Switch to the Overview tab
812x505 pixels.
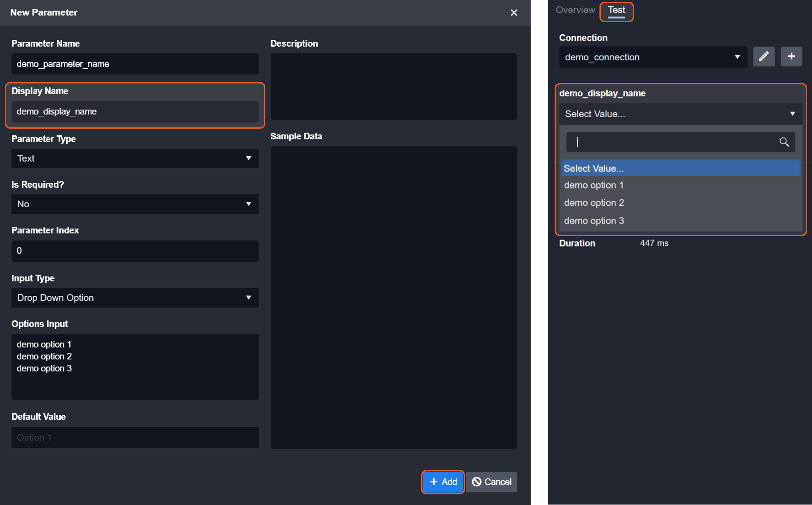[575, 10]
